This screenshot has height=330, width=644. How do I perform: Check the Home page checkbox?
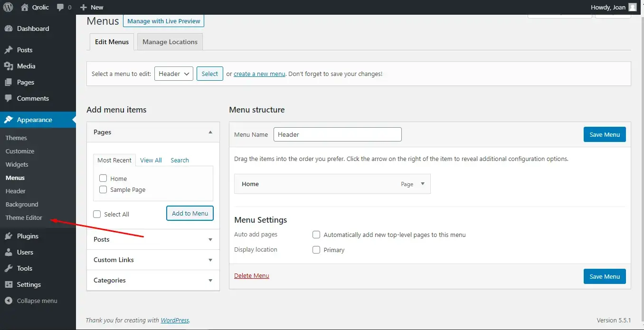pos(103,179)
